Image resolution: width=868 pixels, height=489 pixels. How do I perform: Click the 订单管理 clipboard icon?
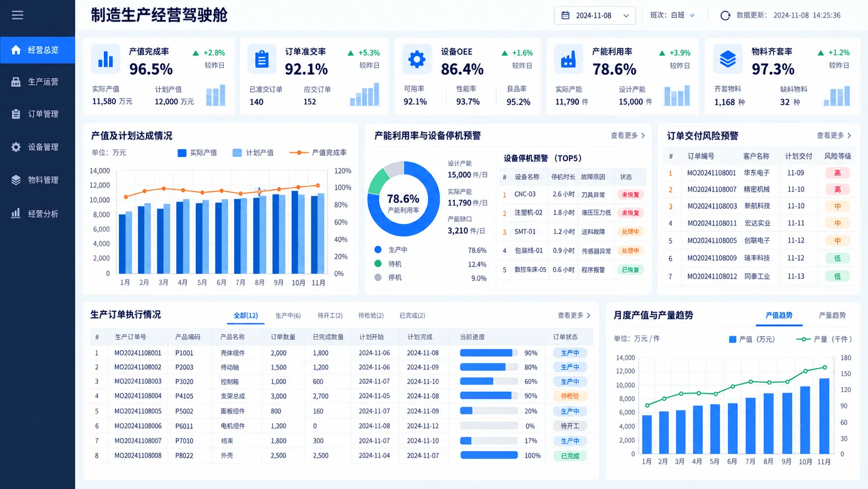point(16,114)
